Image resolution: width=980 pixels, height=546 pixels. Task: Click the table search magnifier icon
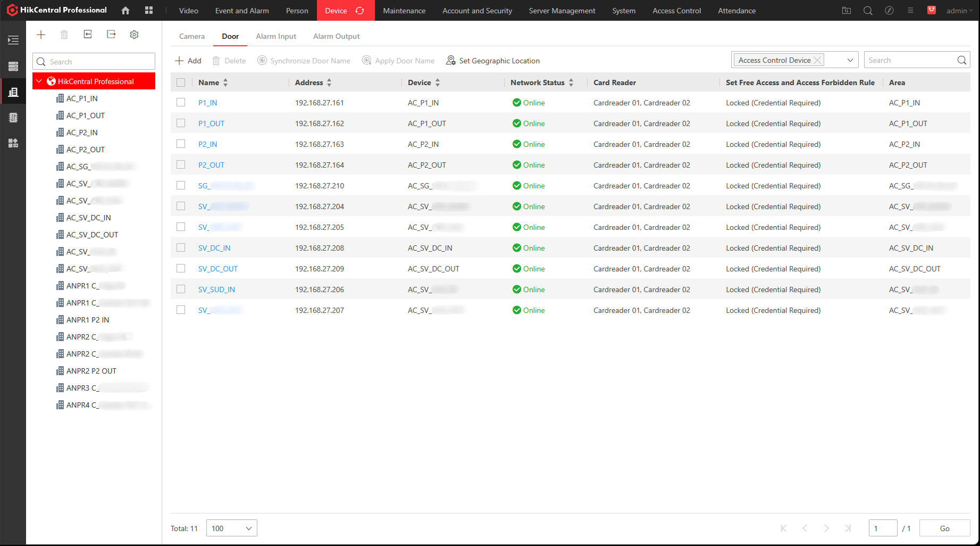[962, 60]
